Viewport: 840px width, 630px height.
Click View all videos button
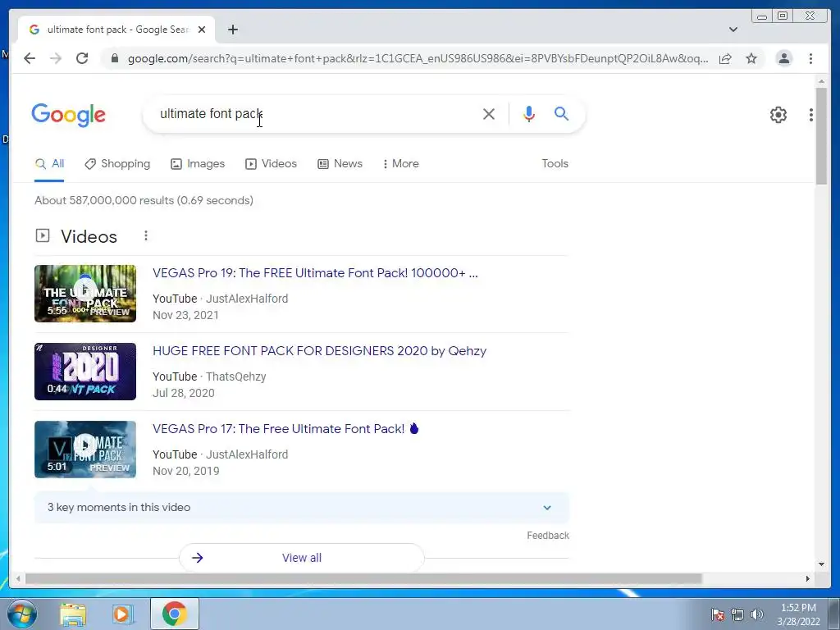(x=302, y=558)
